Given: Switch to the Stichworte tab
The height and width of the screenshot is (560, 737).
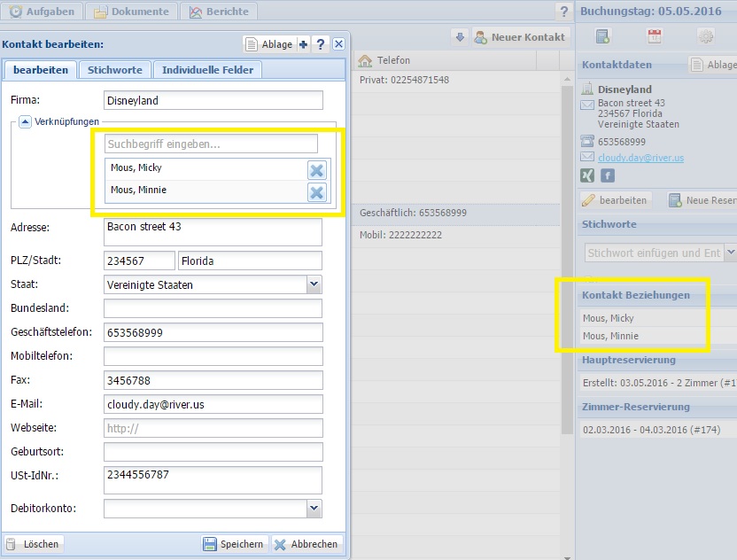Looking at the screenshot, I should (114, 70).
